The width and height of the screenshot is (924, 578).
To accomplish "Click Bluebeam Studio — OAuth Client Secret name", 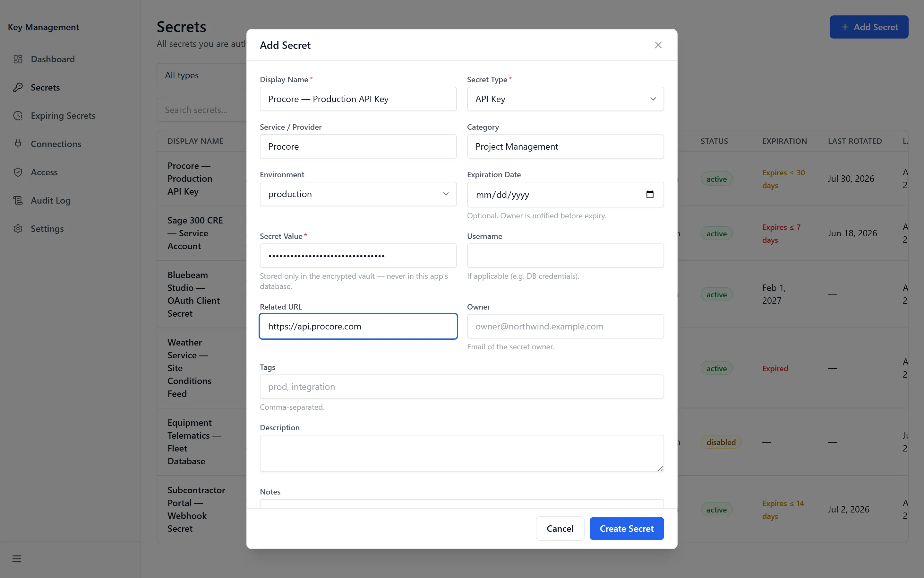I will coord(193,294).
